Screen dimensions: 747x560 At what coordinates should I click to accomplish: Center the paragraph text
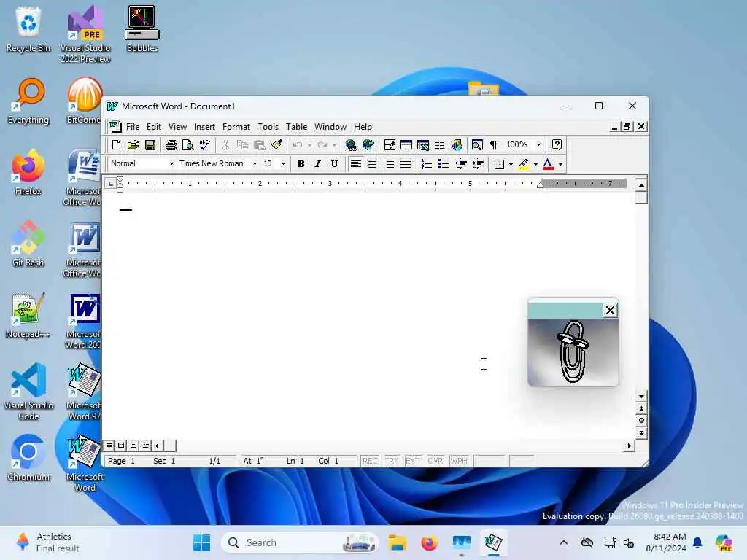point(372,164)
